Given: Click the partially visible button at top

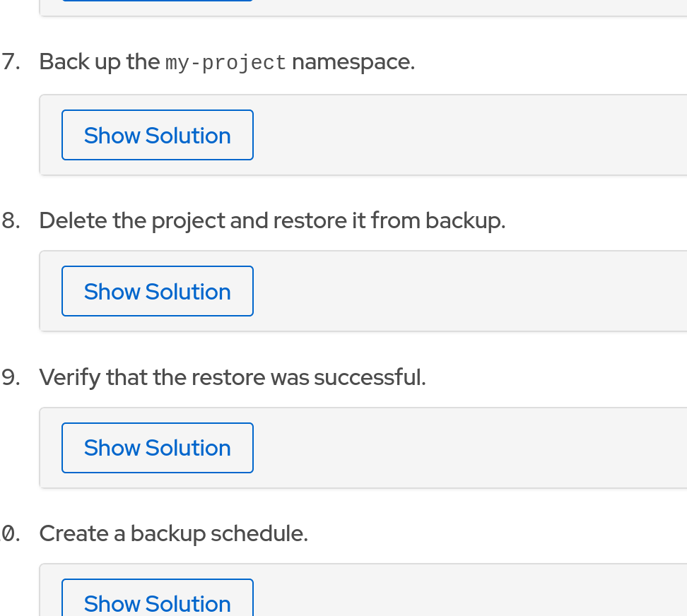Looking at the screenshot, I should (157, 1).
